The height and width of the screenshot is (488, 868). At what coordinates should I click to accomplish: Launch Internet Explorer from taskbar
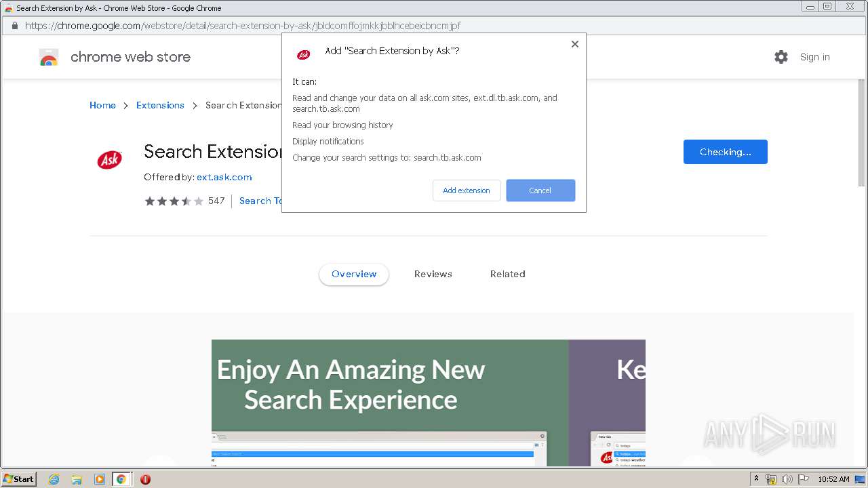pos(54,479)
